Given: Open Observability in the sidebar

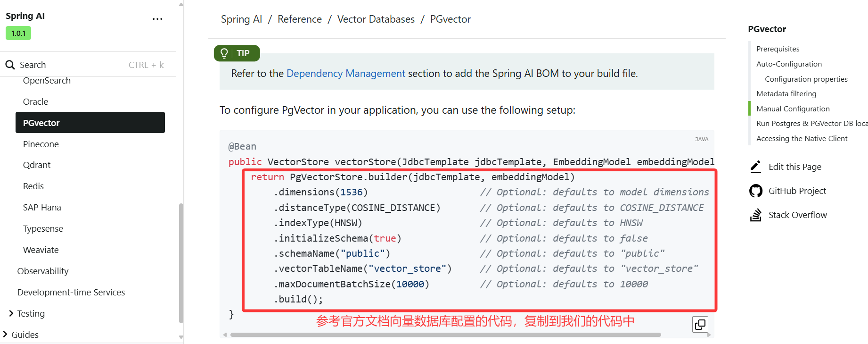Looking at the screenshot, I should point(43,271).
